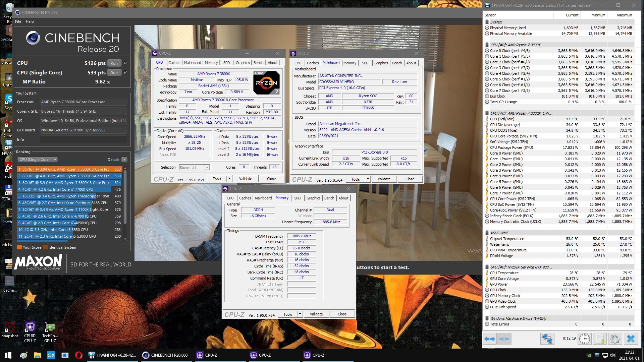Open Graphics tab in CPU-Z Mainboard window
644x362 pixels.
(x=381, y=63)
